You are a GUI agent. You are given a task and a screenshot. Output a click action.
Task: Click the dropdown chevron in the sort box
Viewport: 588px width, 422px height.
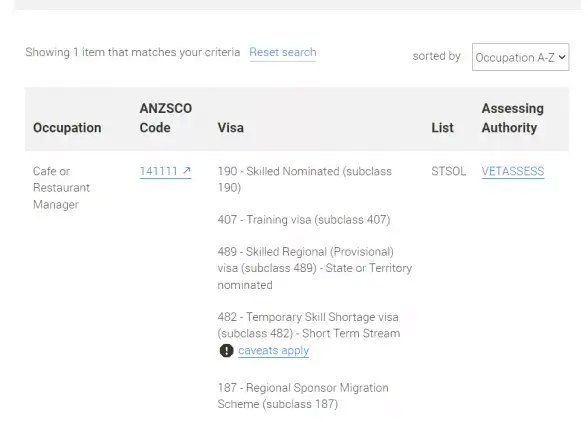[561, 57]
